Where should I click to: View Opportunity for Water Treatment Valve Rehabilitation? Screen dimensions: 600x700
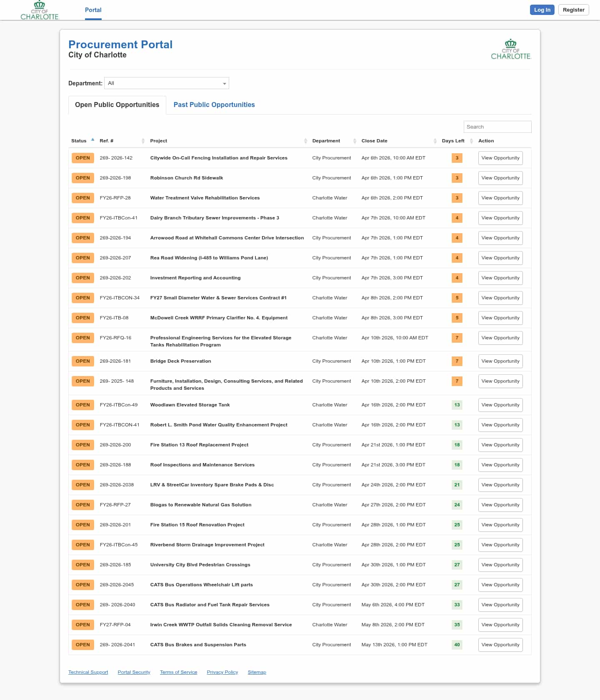[x=500, y=198]
